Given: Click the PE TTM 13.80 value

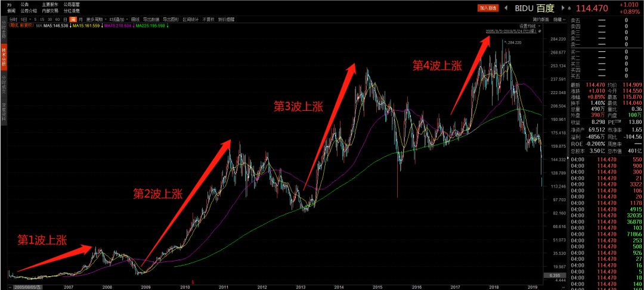Looking at the screenshot, I should [x=635, y=122].
